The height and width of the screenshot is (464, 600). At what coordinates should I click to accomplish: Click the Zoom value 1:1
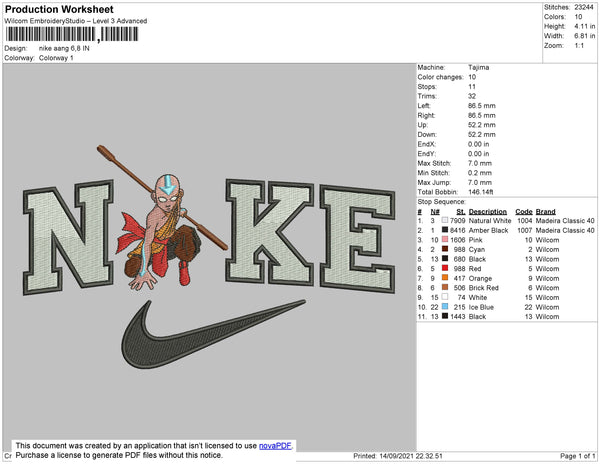579,46
